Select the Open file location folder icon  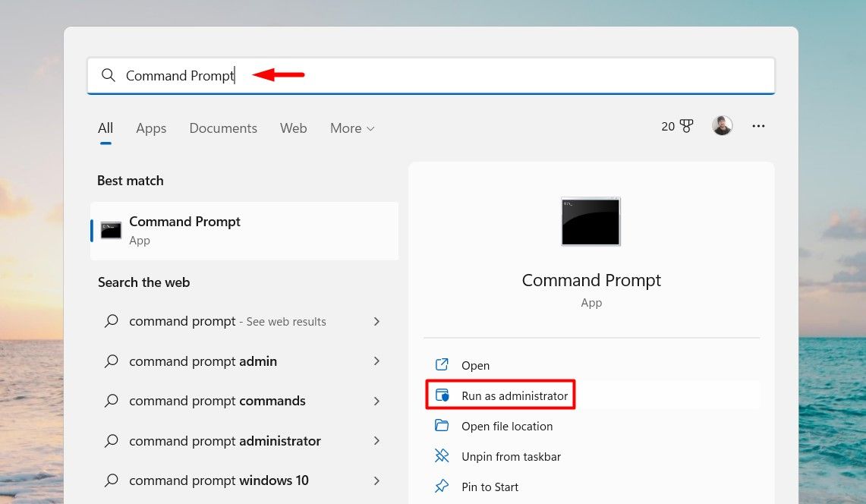pos(442,426)
